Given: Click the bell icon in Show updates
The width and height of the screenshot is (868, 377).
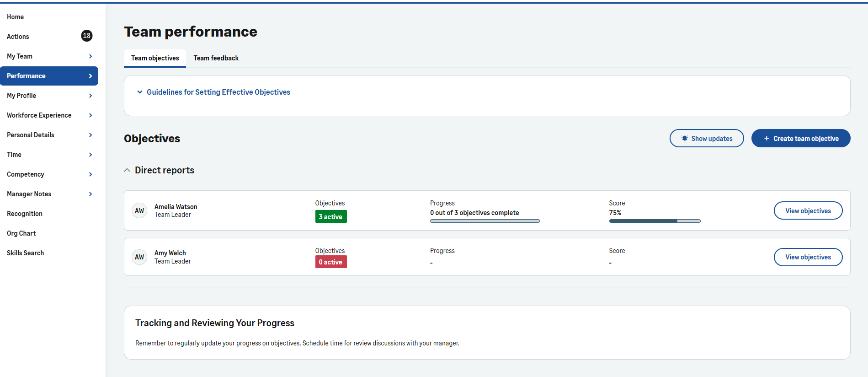Looking at the screenshot, I should tap(684, 138).
